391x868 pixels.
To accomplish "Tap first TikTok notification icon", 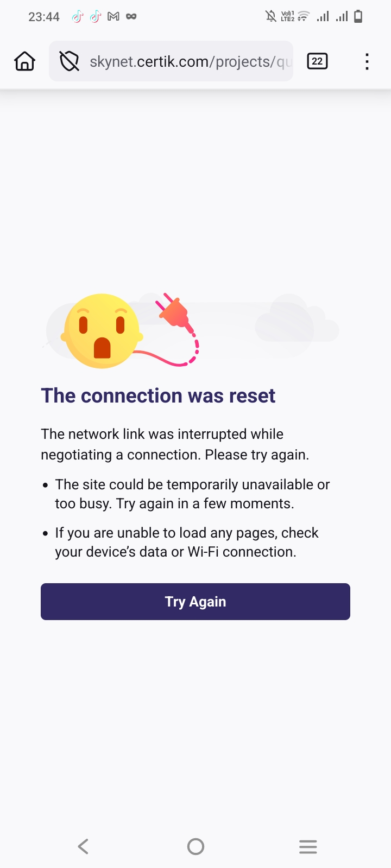I will [77, 17].
